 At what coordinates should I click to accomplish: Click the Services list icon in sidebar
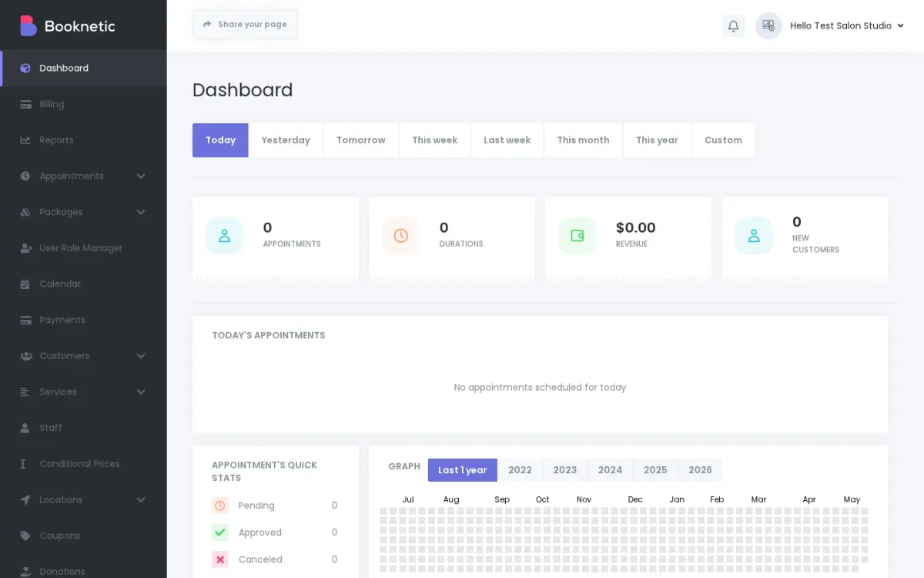25,392
